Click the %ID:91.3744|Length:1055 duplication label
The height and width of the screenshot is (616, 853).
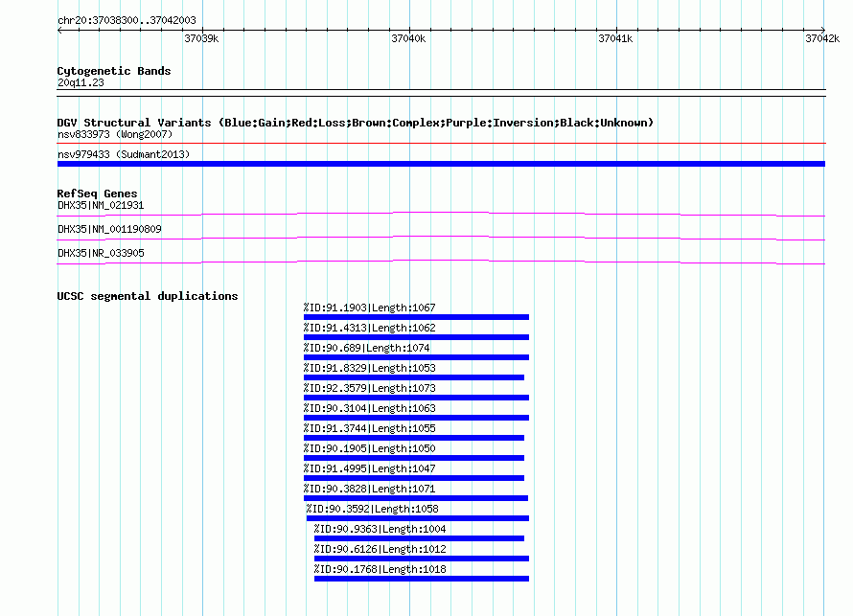pyautogui.click(x=369, y=428)
